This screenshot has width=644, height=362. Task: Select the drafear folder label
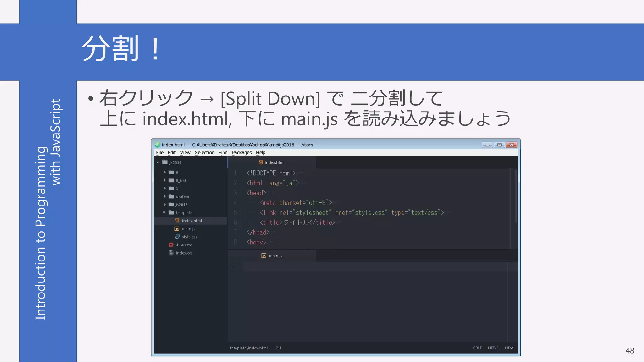click(x=182, y=196)
